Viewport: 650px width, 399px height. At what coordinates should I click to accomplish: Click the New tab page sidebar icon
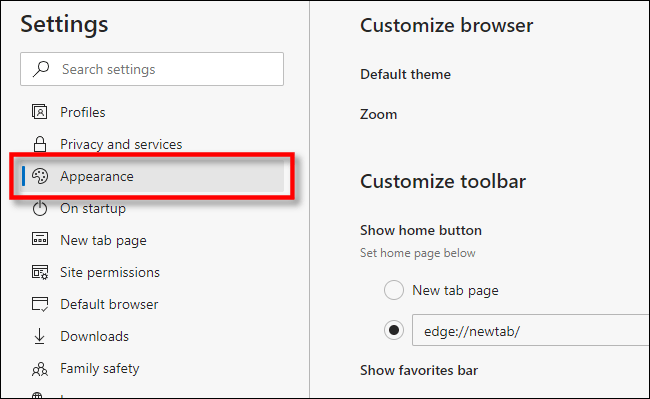tap(40, 239)
